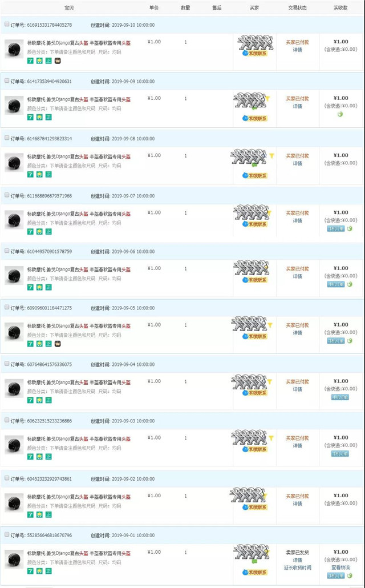Click green message bubble icon in the 2019-09-01 order
365x588 pixels.
point(255,561)
